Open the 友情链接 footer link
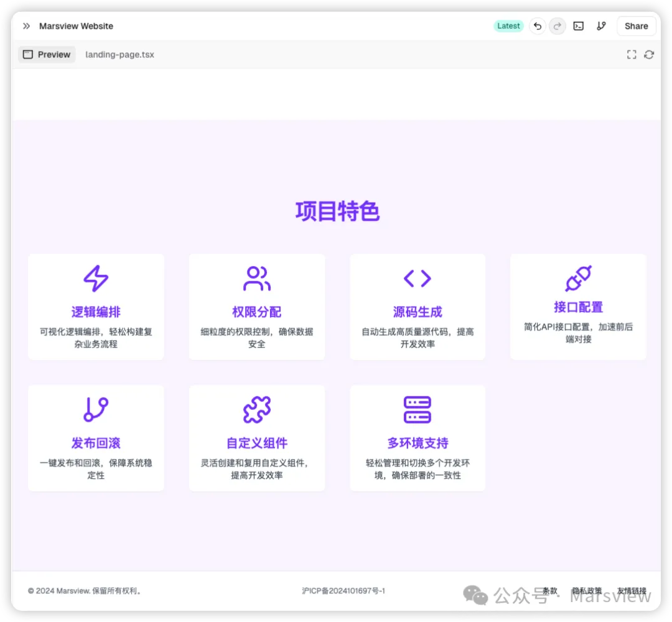Screen dimensions: 672x622 pos(632,591)
